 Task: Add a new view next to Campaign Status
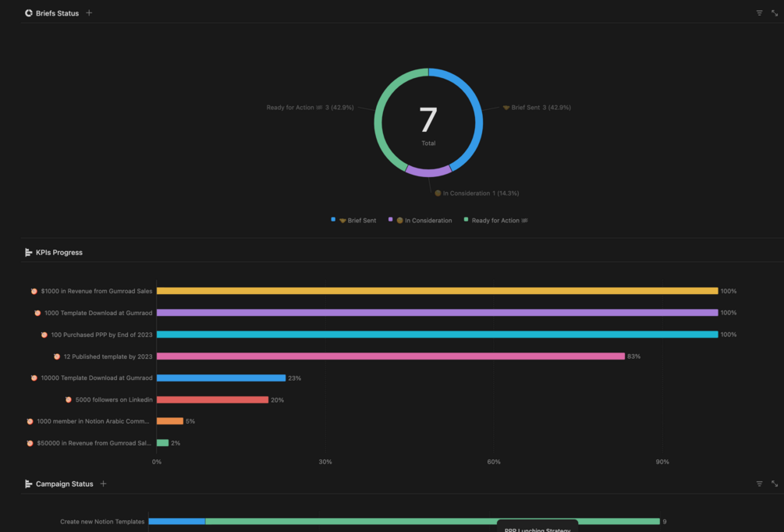click(103, 484)
